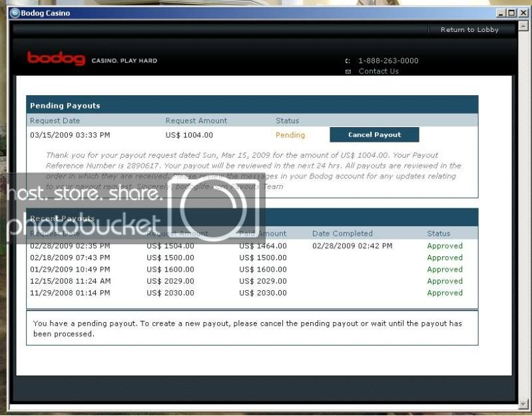Image resolution: width=532 pixels, height=416 pixels.
Task: Select request date 12/15/2008 11:24 AM
Action: coord(70,281)
